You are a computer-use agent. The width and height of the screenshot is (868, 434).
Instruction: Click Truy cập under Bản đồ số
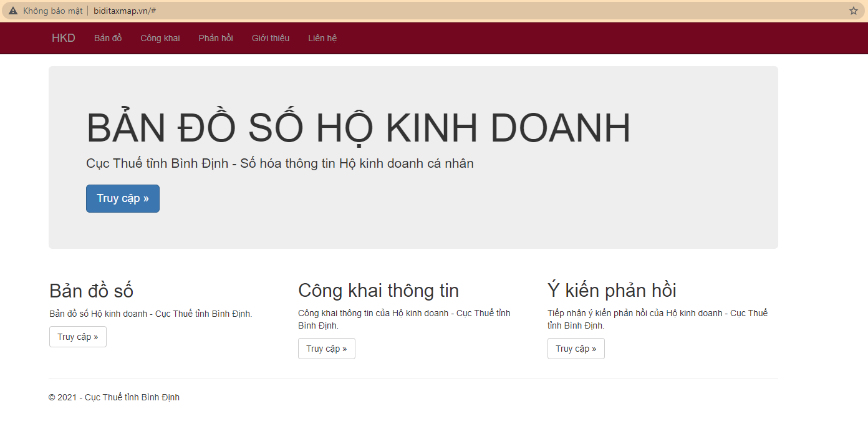78,337
